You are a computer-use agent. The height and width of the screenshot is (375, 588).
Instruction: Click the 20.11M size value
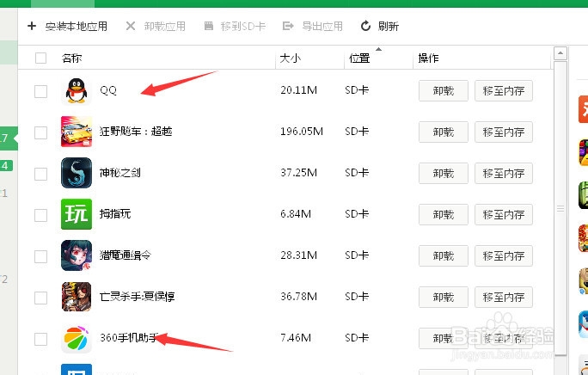coord(299,90)
